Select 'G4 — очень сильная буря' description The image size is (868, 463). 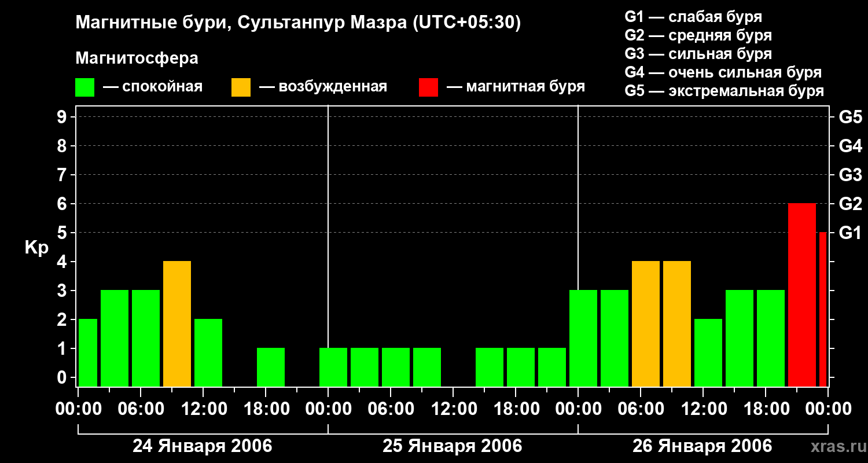pyautogui.click(x=723, y=73)
